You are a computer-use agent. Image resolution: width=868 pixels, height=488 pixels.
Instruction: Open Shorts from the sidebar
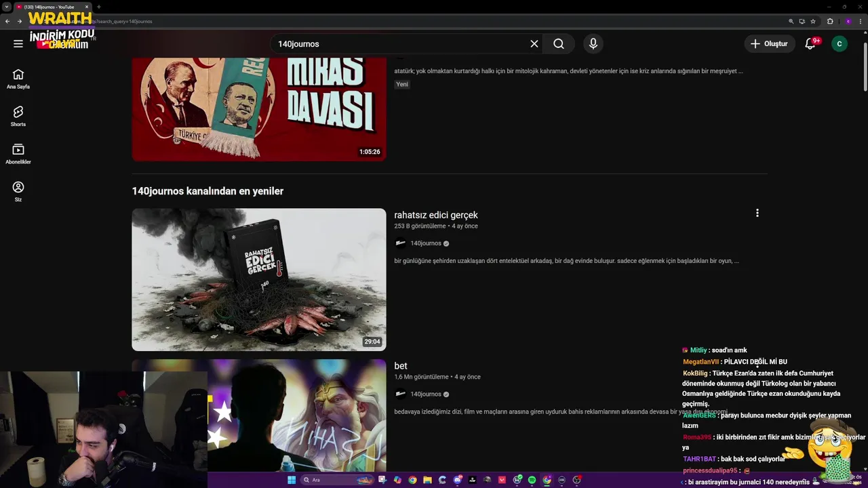pyautogui.click(x=18, y=117)
